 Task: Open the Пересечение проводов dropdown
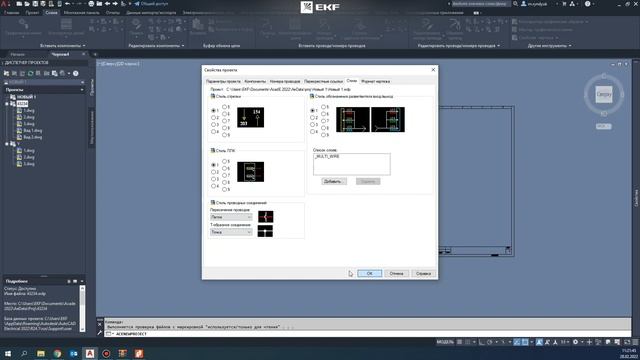coord(231,217)
